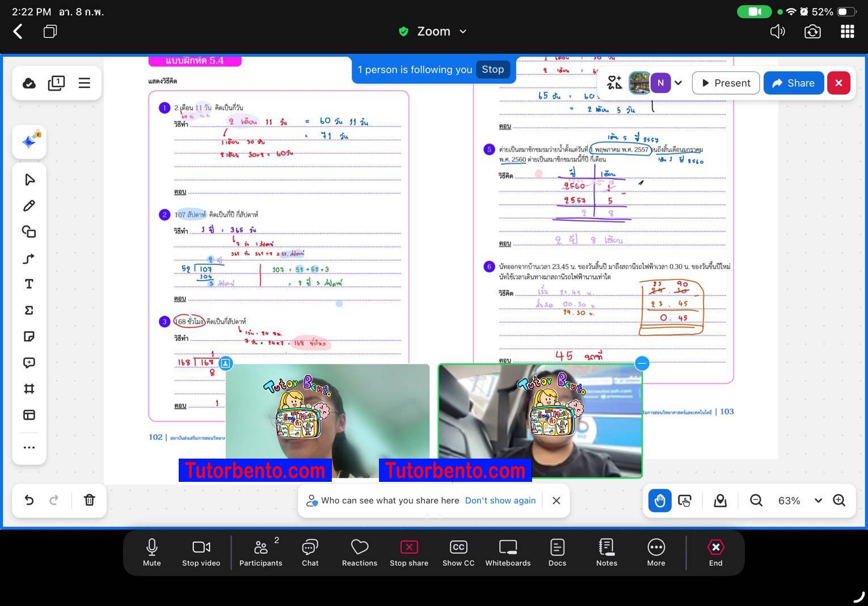Open the 63% zoom level dropdown
The image size is (868, 606).
tap(819, 501)
